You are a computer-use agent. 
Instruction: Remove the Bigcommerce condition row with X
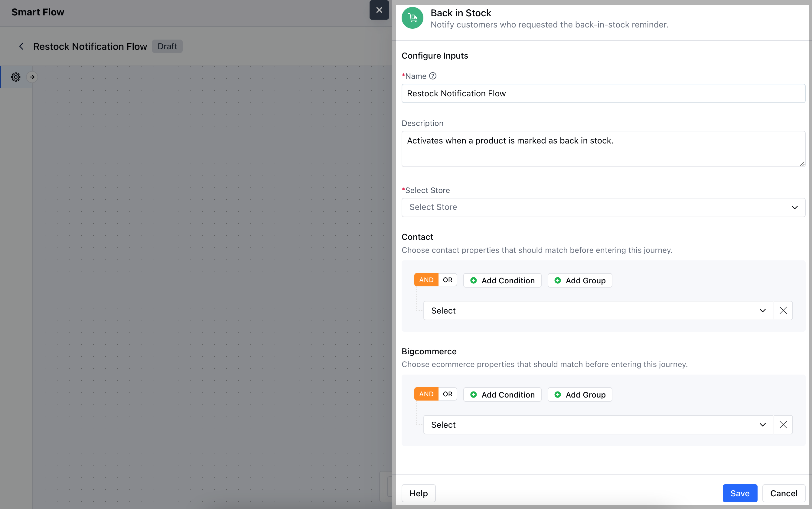pos(783,424)
